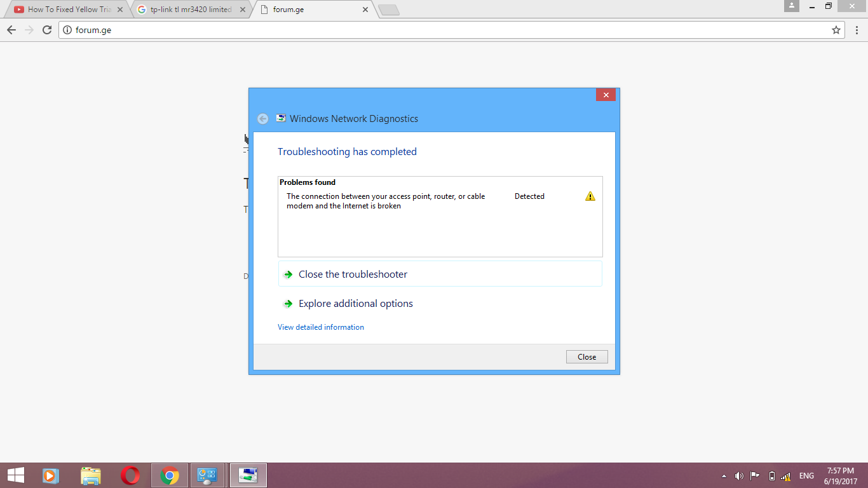
Task: Click the back arrow in Network Diagnostics
Action: point(262,119)
